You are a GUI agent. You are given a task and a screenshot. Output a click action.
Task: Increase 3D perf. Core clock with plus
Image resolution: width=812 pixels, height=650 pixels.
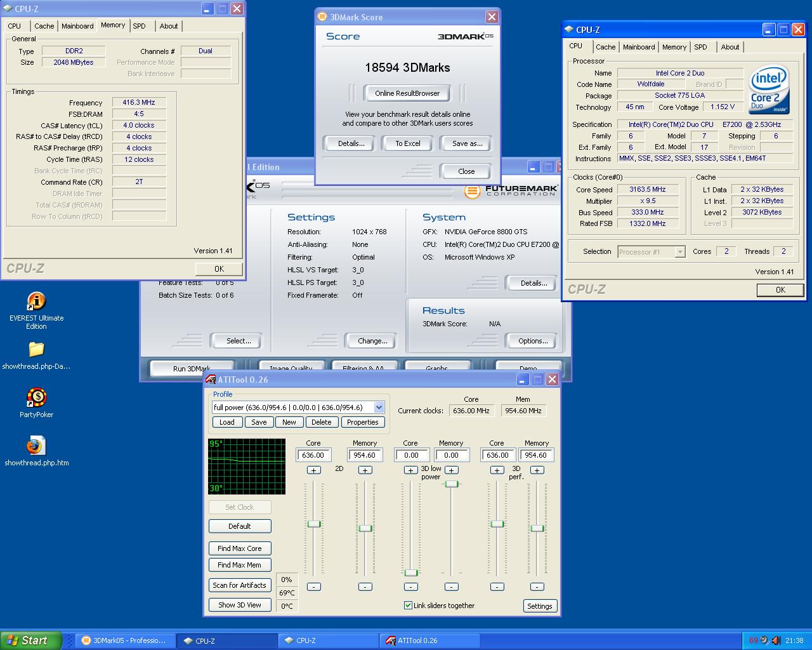tap(497, 470)
